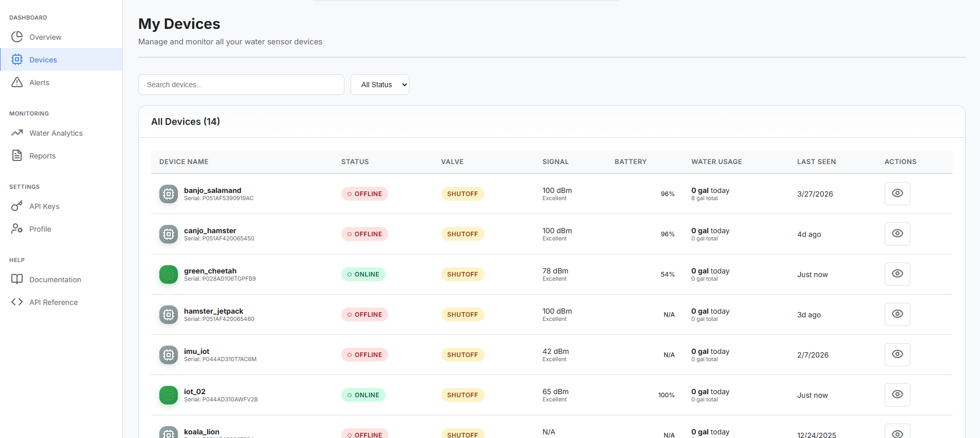Click the Devices chip icon in sidebar

17,59
